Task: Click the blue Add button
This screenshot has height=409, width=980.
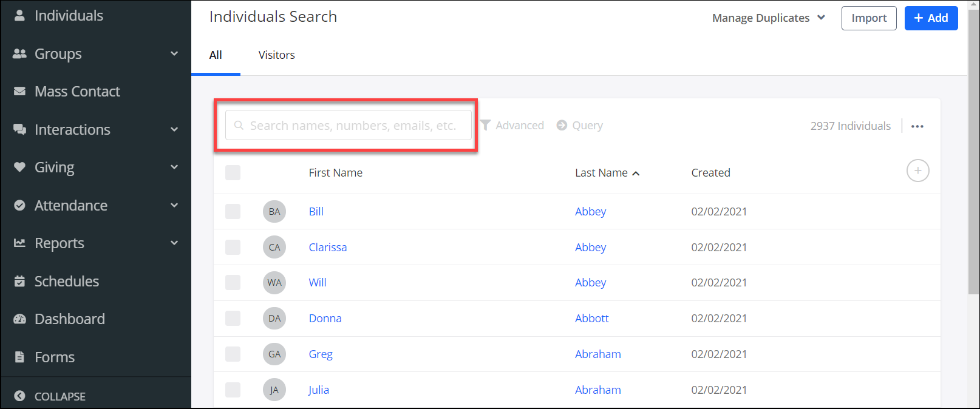Action: (931, 18)
